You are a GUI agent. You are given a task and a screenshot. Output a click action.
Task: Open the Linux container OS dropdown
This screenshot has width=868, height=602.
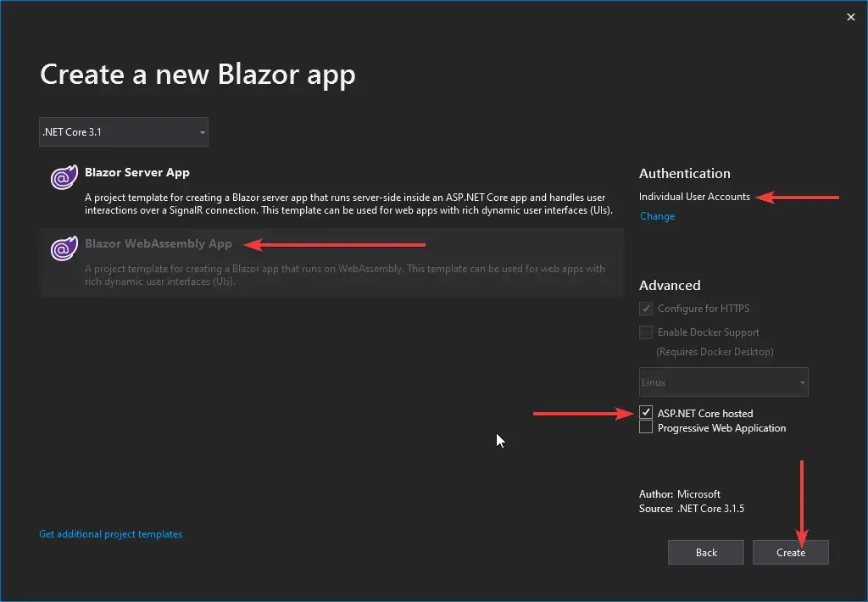coord(723,382)
